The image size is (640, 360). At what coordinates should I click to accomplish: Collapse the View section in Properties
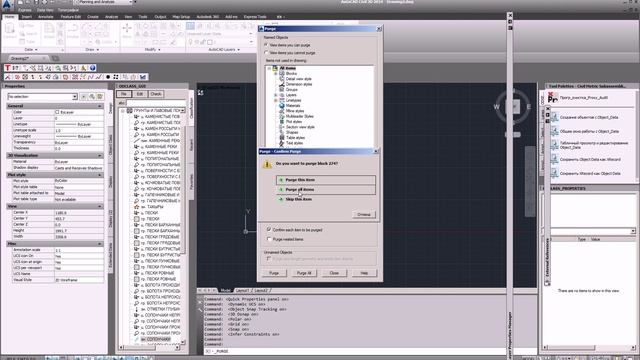click(100, 207)
